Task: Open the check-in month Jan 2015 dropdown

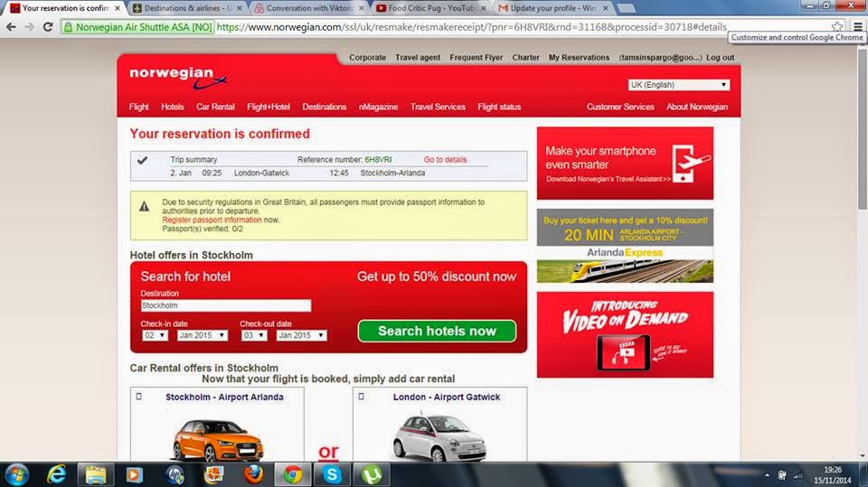Action: pos(202,335)
